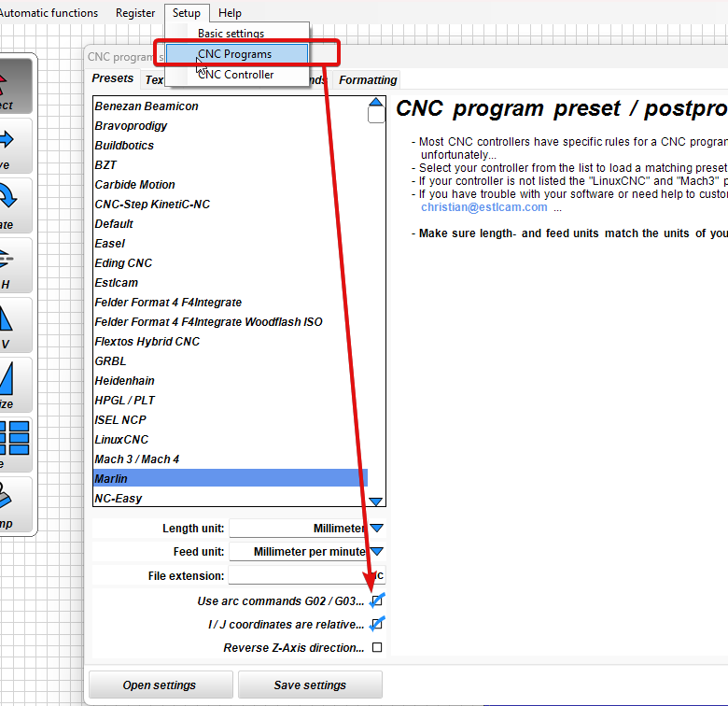Click the horizontal mirror (H) tool
This screenshot has width=728, height=706.
(11, 265)
